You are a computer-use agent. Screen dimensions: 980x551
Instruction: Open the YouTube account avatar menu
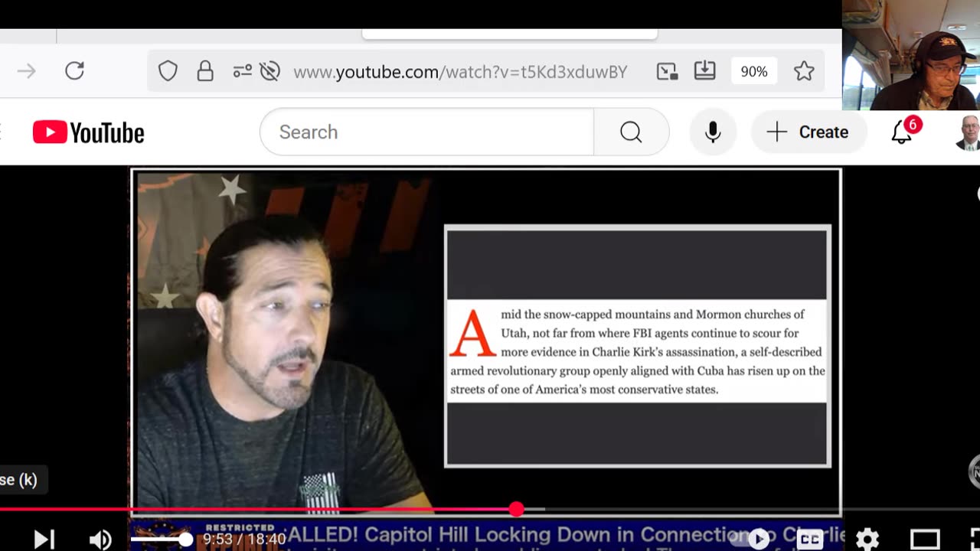(x=969, y=132)
